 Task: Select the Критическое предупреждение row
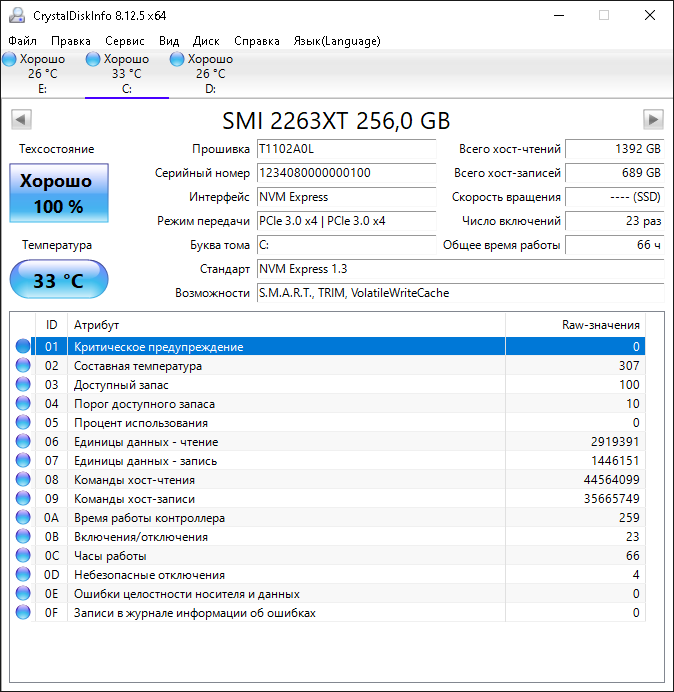[328, 346]
